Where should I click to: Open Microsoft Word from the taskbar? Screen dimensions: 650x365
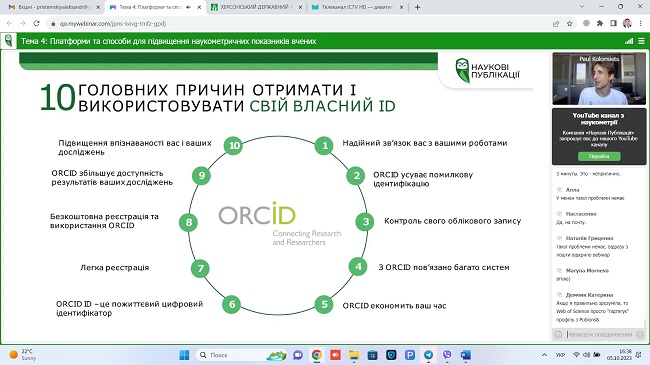pos(466,355)
